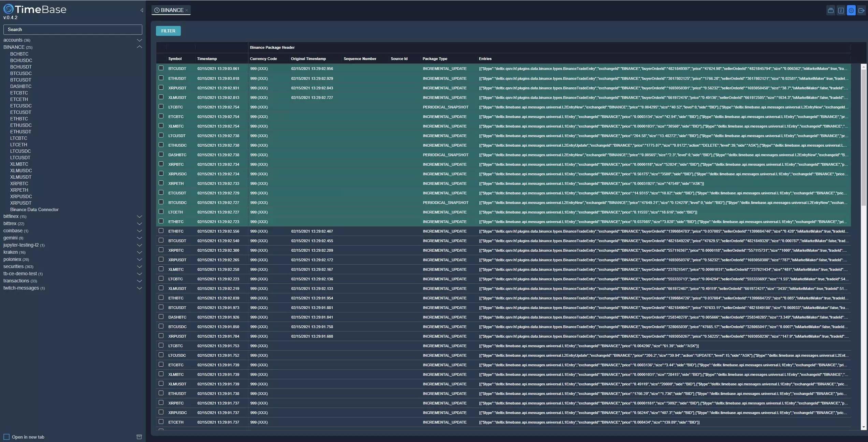This screenshot has width=868, height=442.
Task: Click the logout arrow icon
Action: pos(862,11)
